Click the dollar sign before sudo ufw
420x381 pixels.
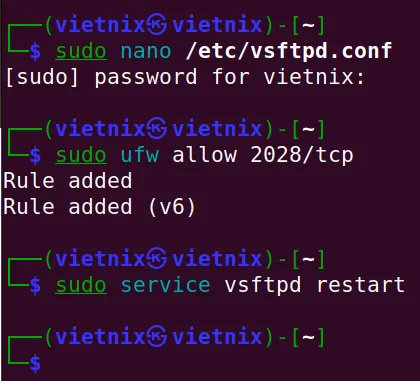[35, 156]
